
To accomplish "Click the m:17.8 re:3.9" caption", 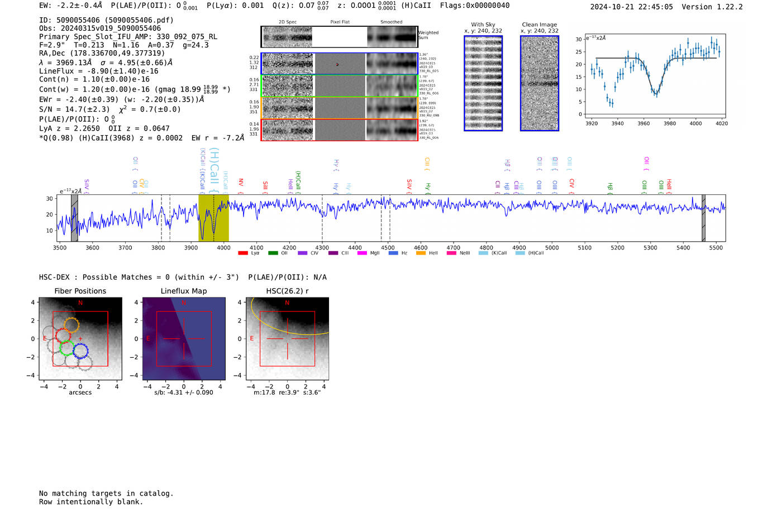I will (287, 392).
